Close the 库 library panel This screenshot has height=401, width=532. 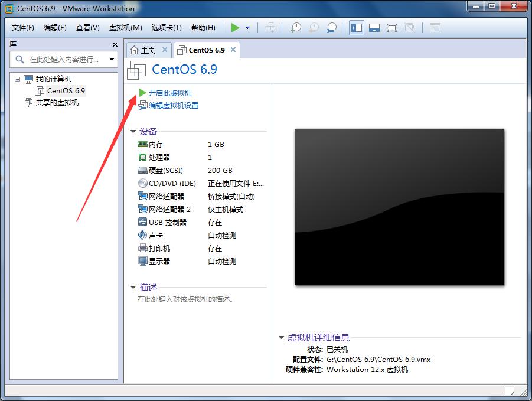[115, 44]
